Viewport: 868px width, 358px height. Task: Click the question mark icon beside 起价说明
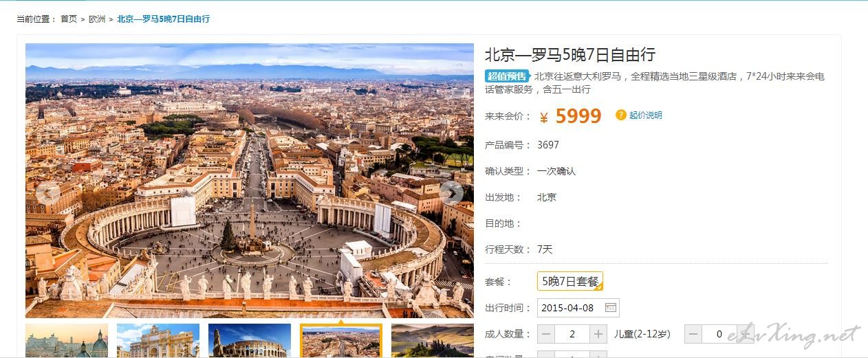point(621,115)
